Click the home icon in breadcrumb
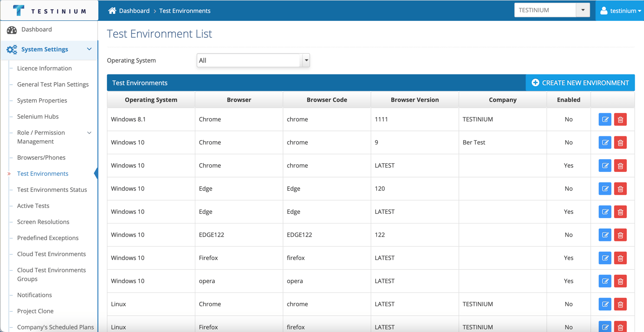 point(112,11)
